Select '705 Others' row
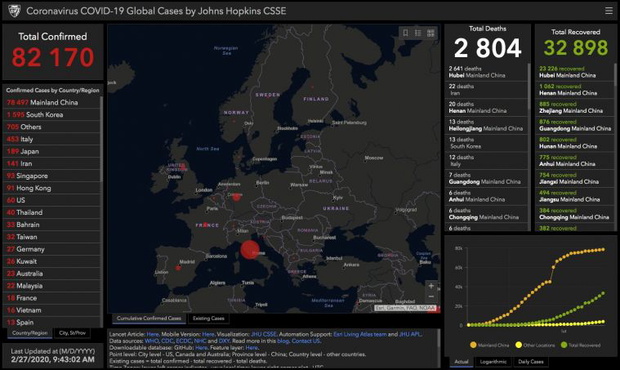Image resolution: width=620 pixels, height=370 pixels. coord(52,127)
